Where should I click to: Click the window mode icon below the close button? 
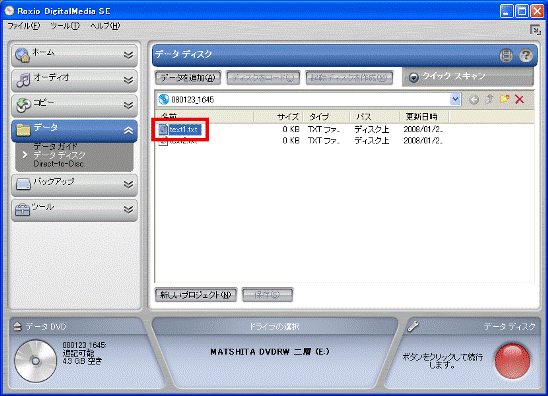pyautogui.click(x=535, y=30)
